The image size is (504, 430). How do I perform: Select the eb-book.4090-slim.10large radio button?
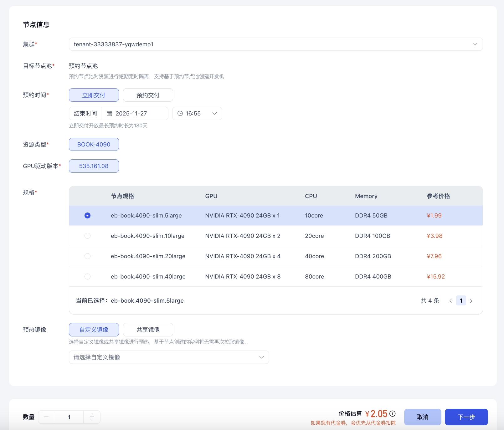click(x=88, y=236)
